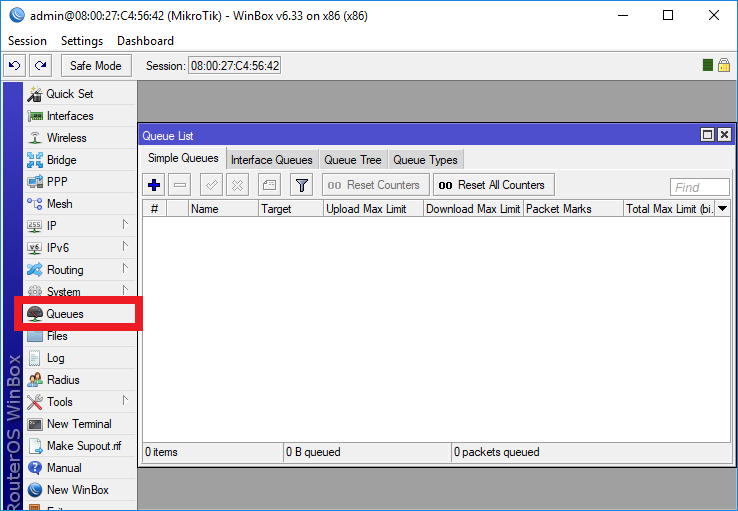Image resolution: width=738 pixels, height=511 pixels.
Task: Click the Routing sidebar icon
Action: [x=34, y=270]
